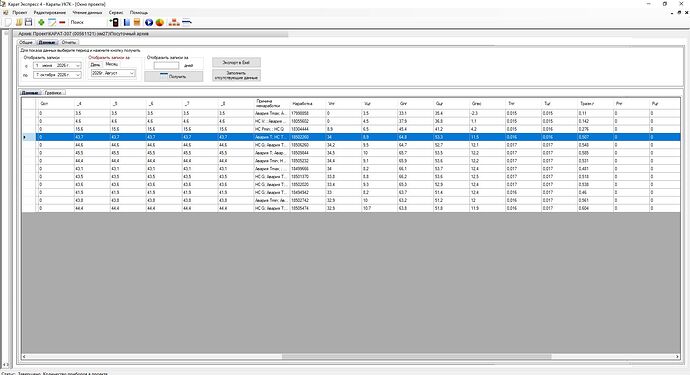Select cell with value 0.276
Viewport: 690px width, 375px height.
click(x=595, y=129)
